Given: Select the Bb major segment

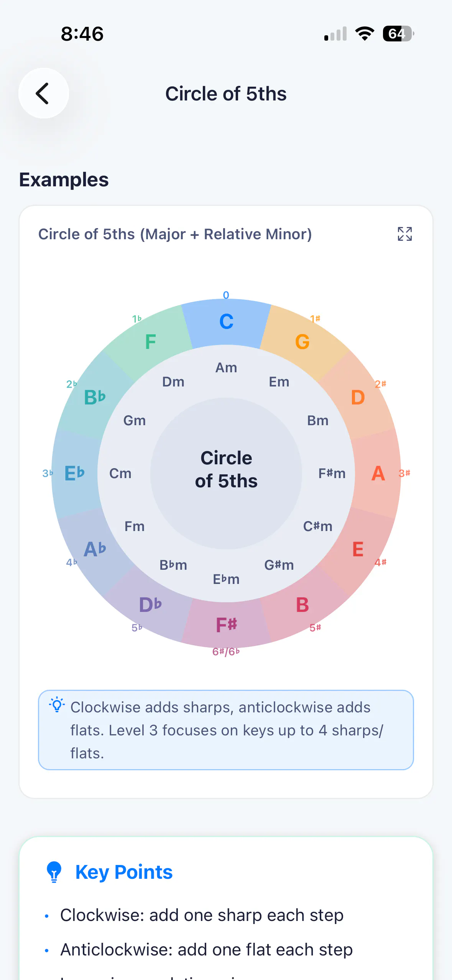Looking at the screenshot, I should [95, 397].
